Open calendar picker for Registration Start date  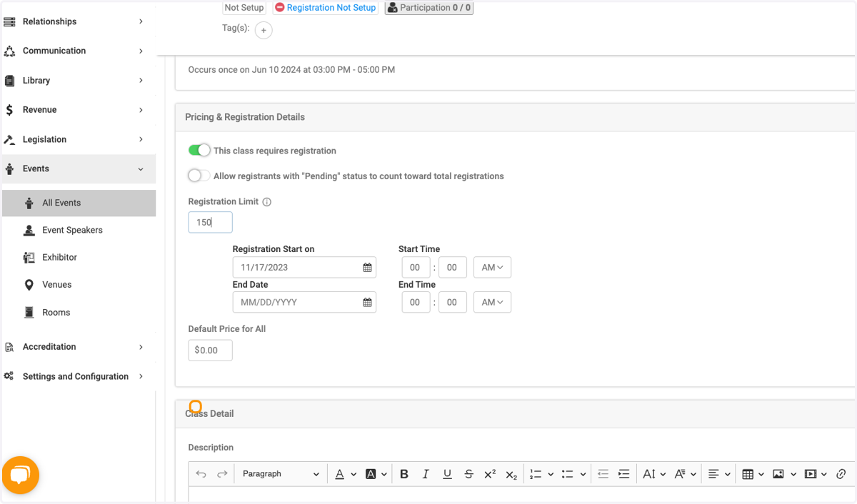point(367,268)
